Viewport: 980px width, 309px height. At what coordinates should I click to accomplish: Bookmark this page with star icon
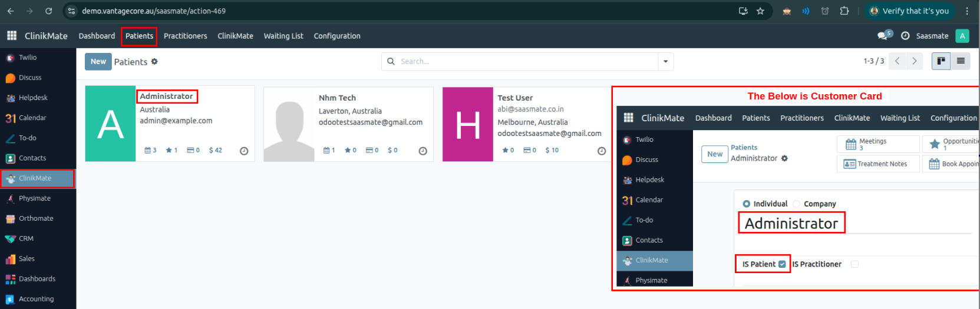coord(760,11)
